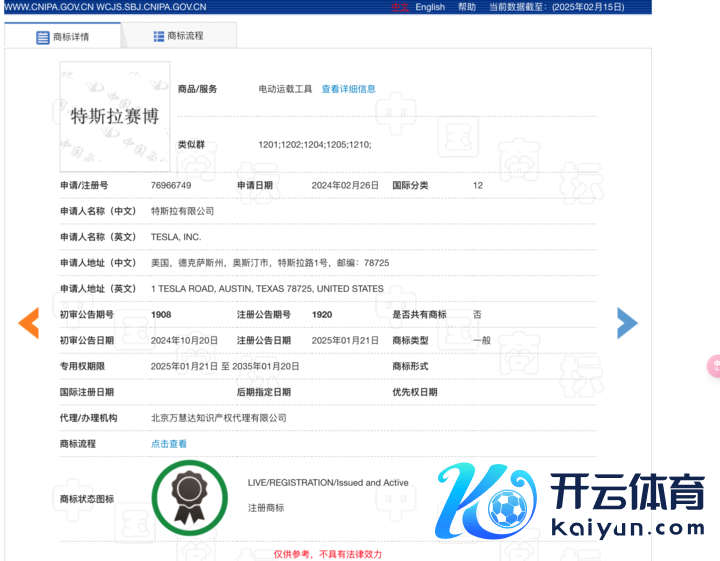Click the green registered-trademark status badge
The height and width of the screenshot is (561, 720).
(x=189, y=497)
